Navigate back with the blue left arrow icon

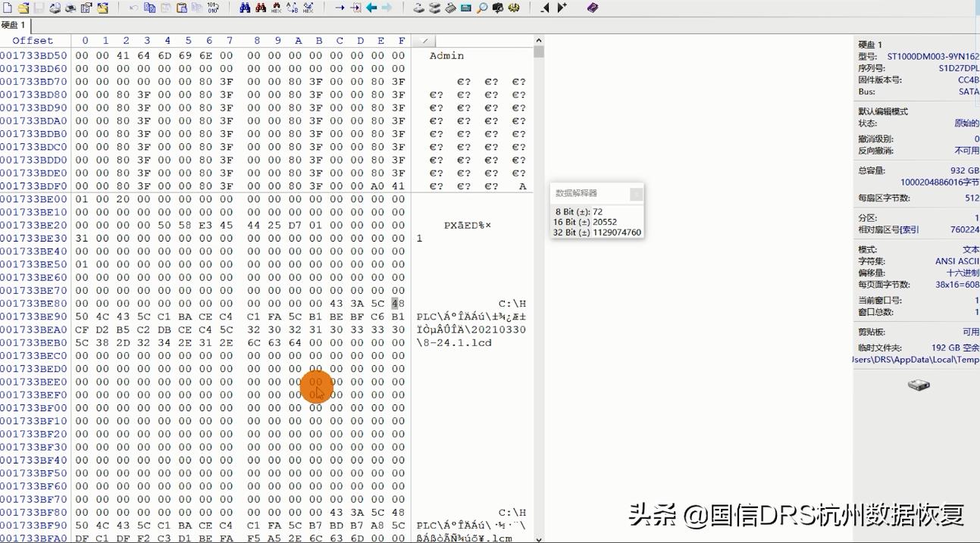[371, 8]
